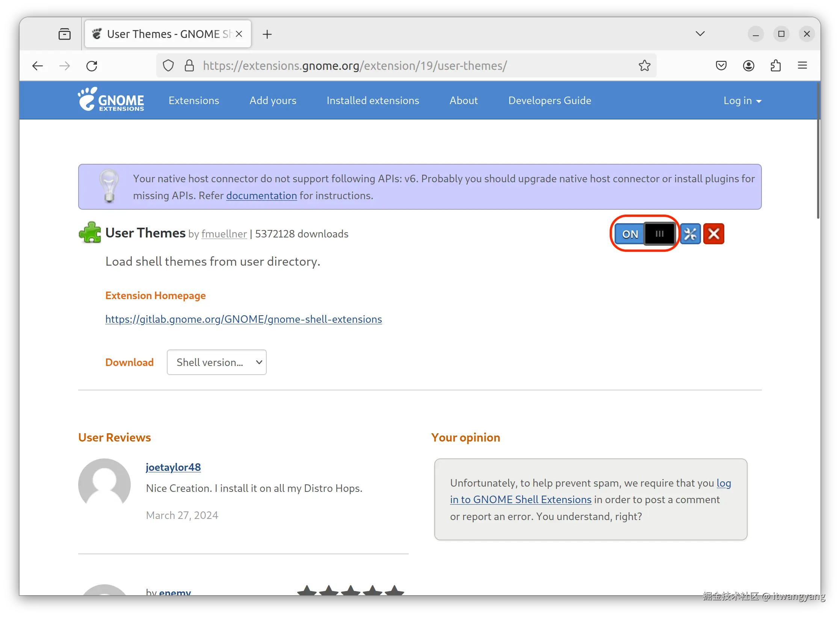
Task: Click the page vertical scrollbar thumb
Action: tap(818, 150)
